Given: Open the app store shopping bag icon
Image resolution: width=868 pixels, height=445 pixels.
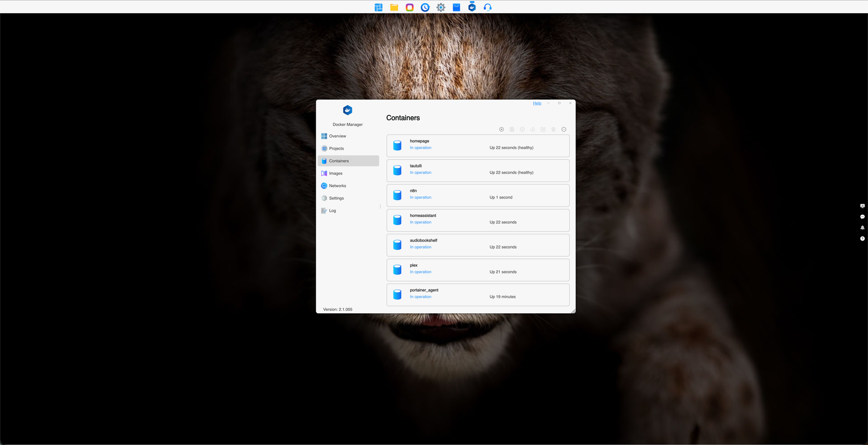Looking at the screenshot, I should pyautogui.click(x=457, y=7).
